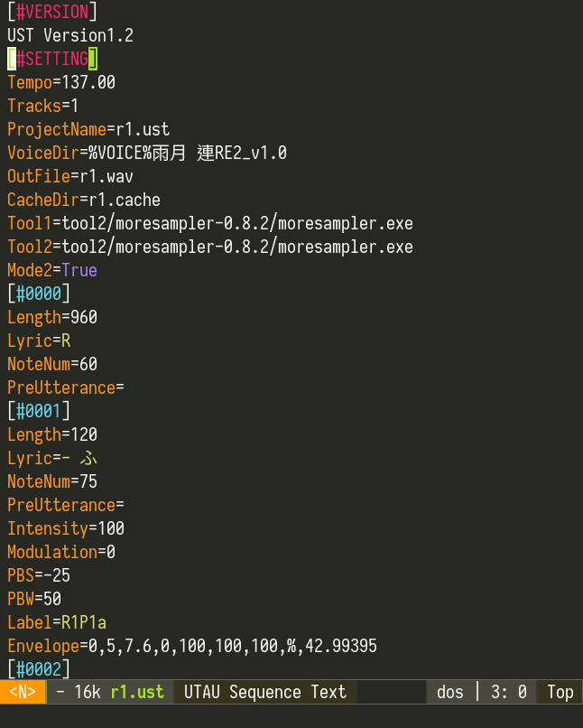Click the UTAU Sequence Text filetype label
Image resolution: width=583 pixels, height=728 pixels.
coord(264,692)
